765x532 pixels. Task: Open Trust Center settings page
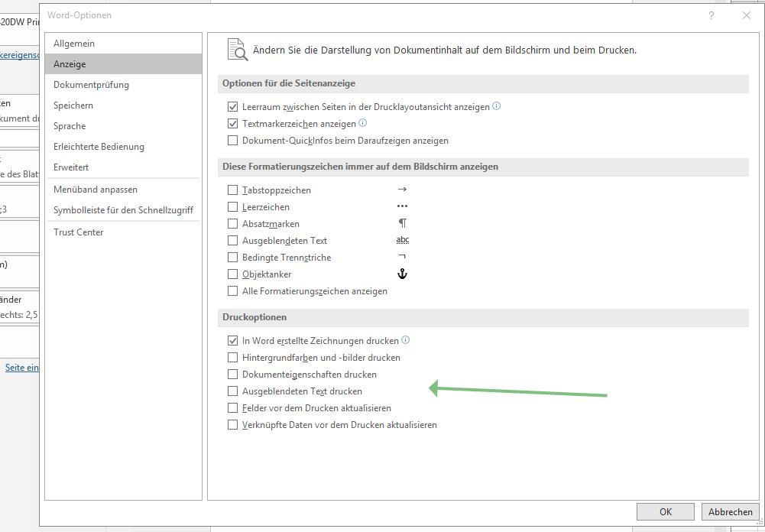click(79, 232)
